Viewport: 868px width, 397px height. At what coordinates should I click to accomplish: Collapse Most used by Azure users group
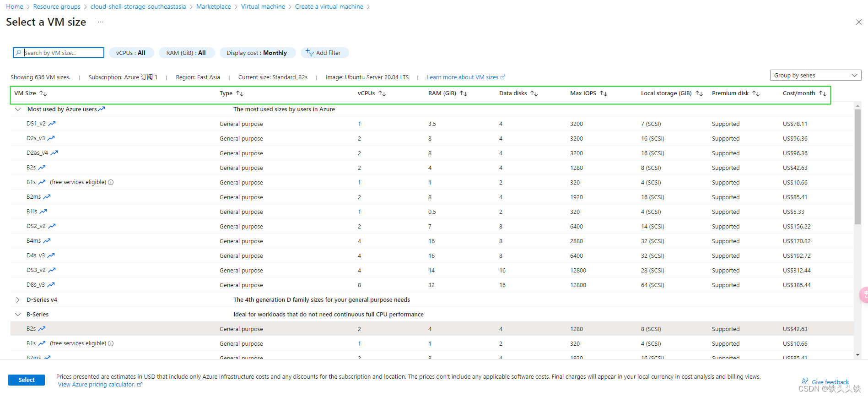coord(18,109)
